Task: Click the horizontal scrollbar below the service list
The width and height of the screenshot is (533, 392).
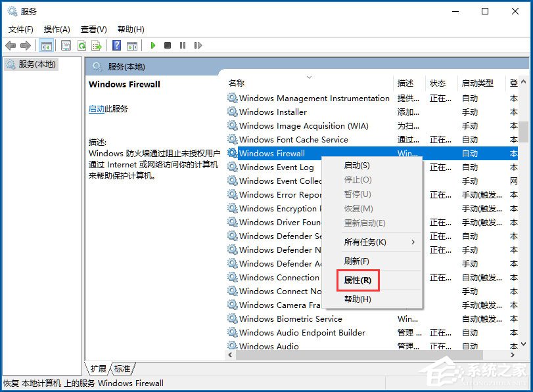Action: click(x=368, y=355)
